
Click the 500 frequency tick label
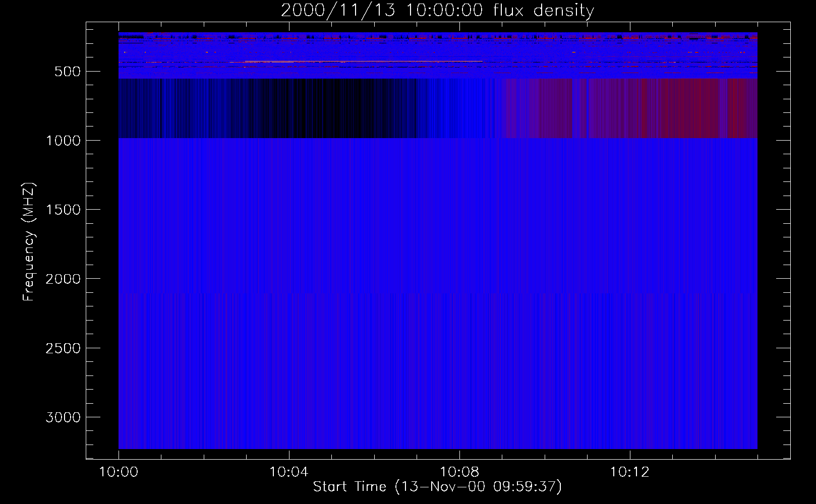click(x=68, y=72)
